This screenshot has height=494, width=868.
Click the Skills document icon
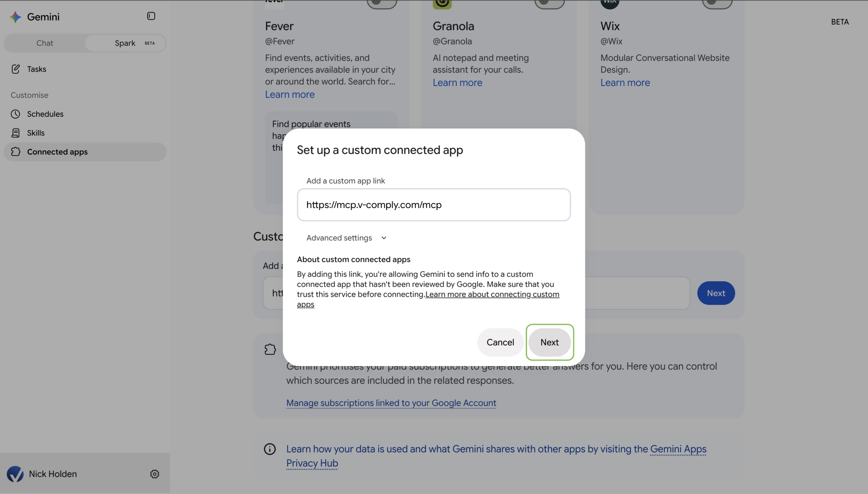coord(16,133)
